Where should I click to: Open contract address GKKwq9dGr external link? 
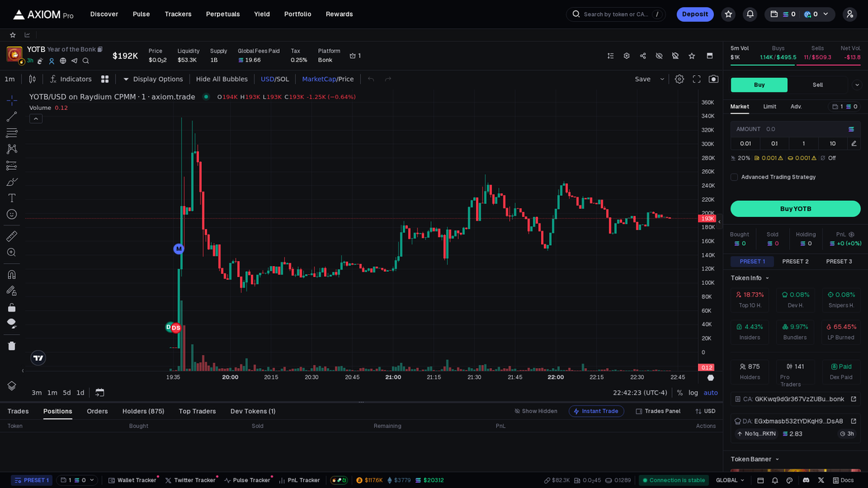[853, 398]
